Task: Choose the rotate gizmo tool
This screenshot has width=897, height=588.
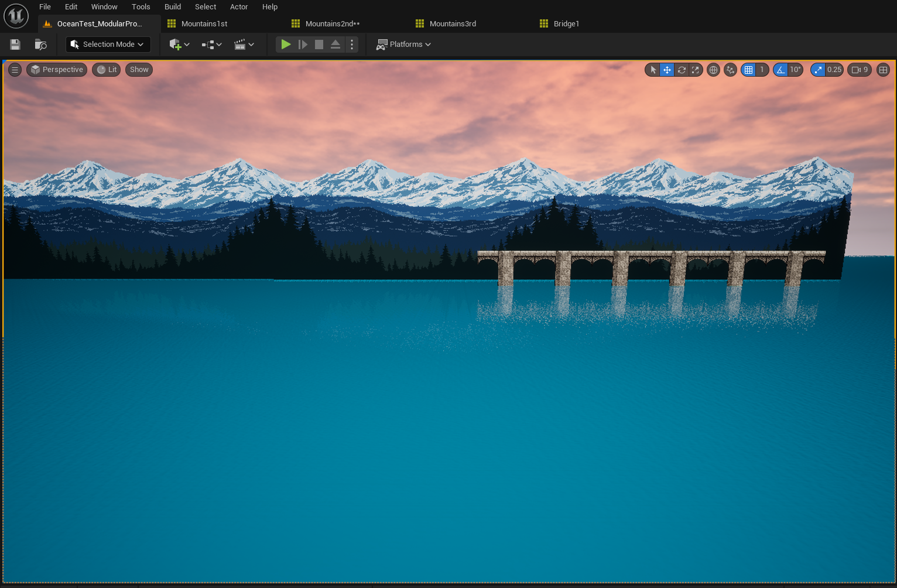Action: point(682,70)
